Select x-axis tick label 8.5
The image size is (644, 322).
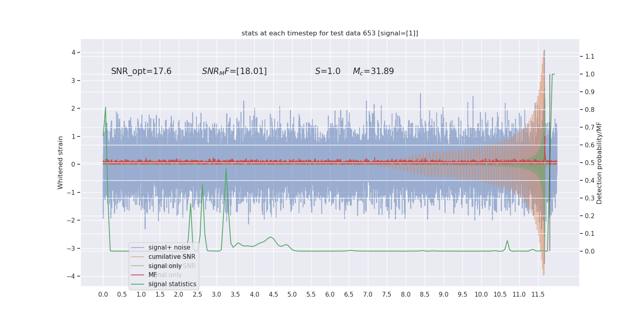[425, 295]
